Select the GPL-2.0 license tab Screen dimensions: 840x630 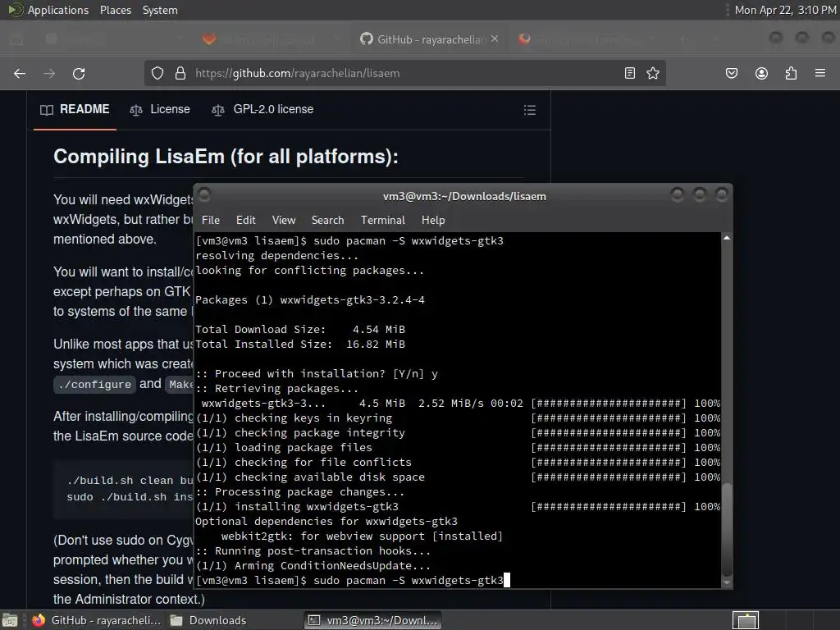click(x=262, y=109)
